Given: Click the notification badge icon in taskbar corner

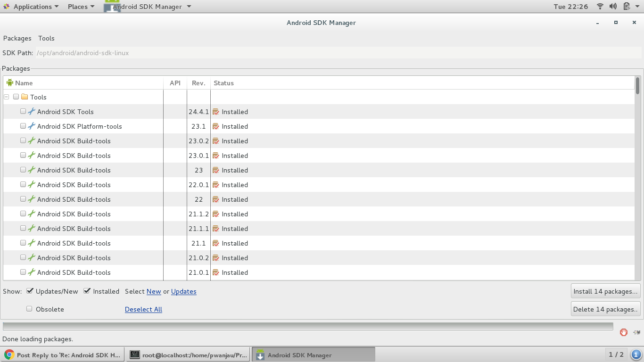Looking at the screenshot, I should click(x=636, y=354).
